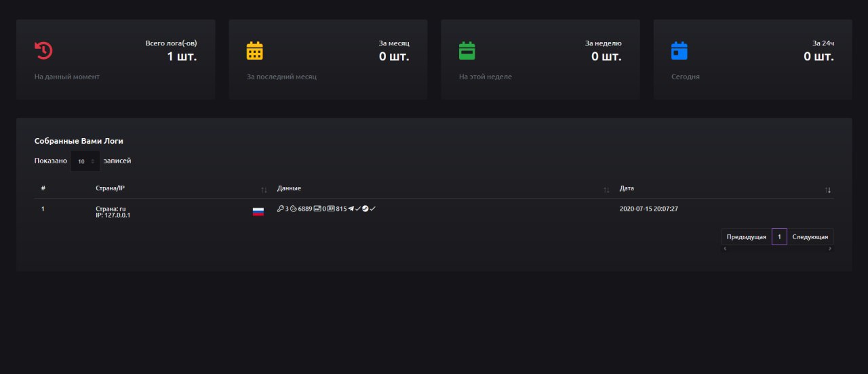Viewport: 868px width, 374px height.
Task: Click the blue today calendar icon
Action: click(x=679, y=51)
